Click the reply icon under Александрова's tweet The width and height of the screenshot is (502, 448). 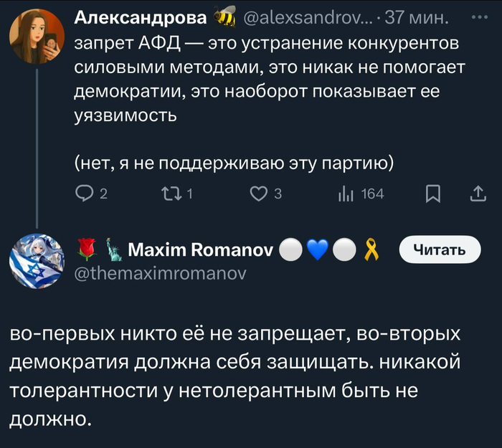85,194
